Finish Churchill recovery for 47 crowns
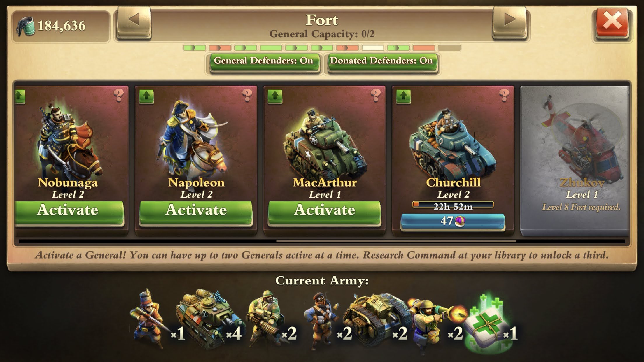This screenshot has width=644, height=362. (453, 222)
